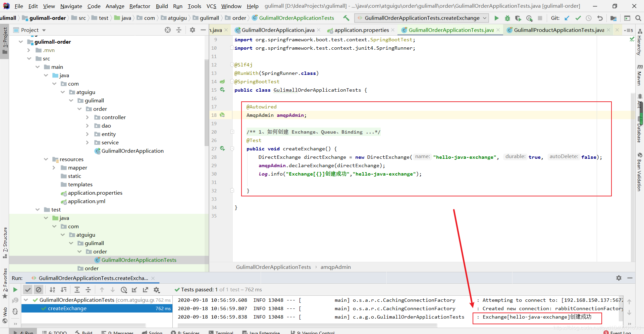Viewport: 644px width, 334px height.
Task: Click Sort Alphabetically icon in Run toolbar
Action: click(52, 290)
